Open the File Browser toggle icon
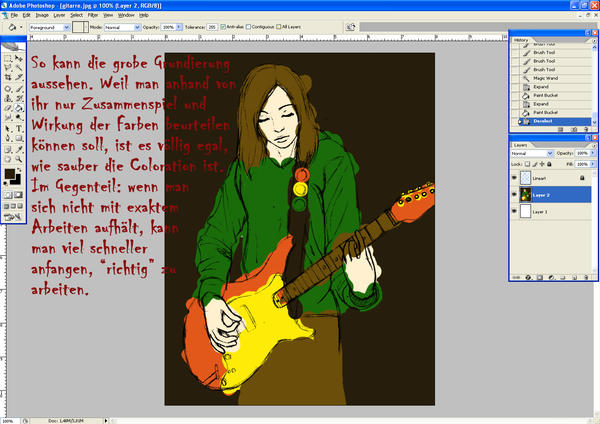Image resolution: width=600 pixels, height=424 pixels. pyautogui.click(x=350, y=27)
